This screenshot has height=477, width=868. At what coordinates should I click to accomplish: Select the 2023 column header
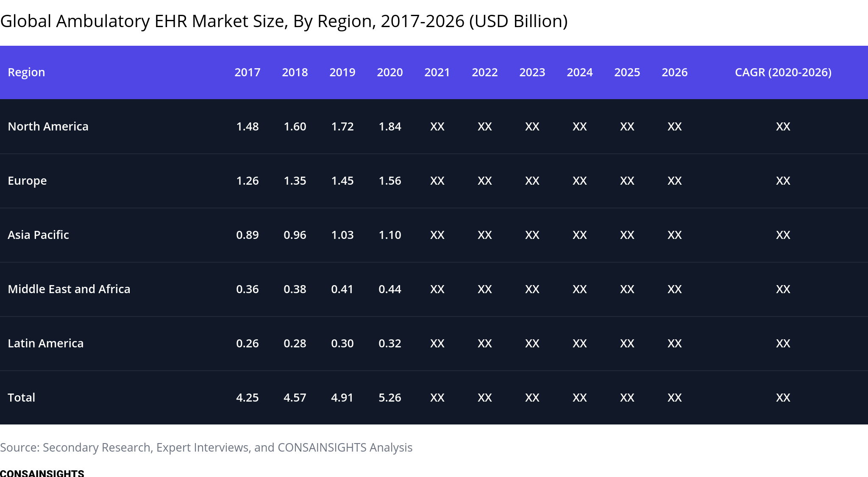[x=532, y=72]
